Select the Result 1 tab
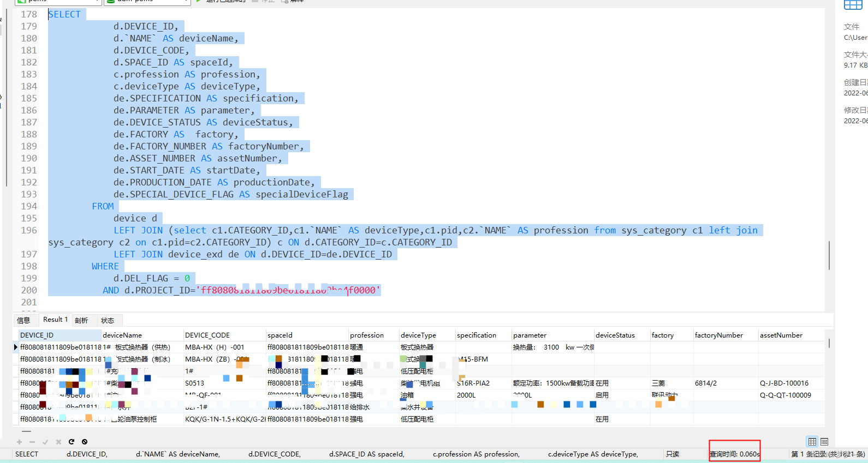Image resolution: width=868 pixels, height=463 pixels. click(55, 320)
